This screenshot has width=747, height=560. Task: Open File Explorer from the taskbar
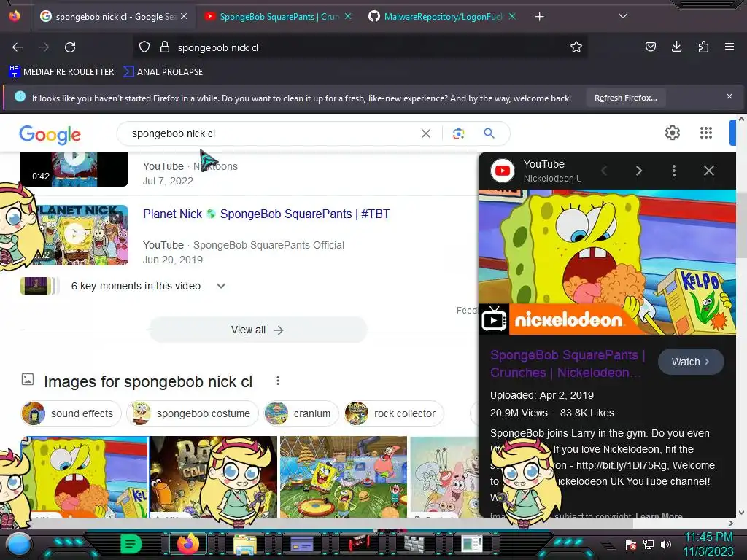[x=245, y=544]
